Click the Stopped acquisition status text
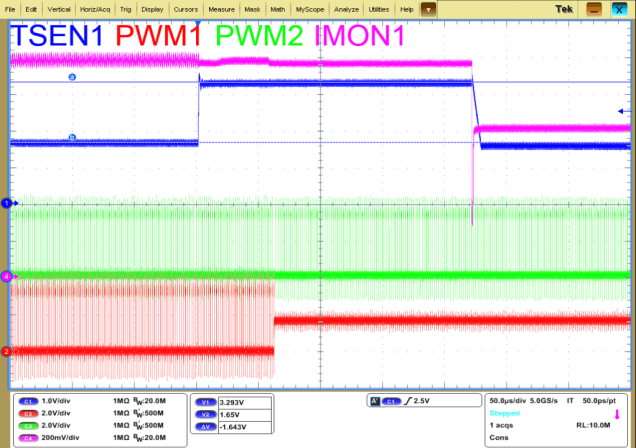The height and width of the screenshot is (448, 636). [x=502, y=412]
